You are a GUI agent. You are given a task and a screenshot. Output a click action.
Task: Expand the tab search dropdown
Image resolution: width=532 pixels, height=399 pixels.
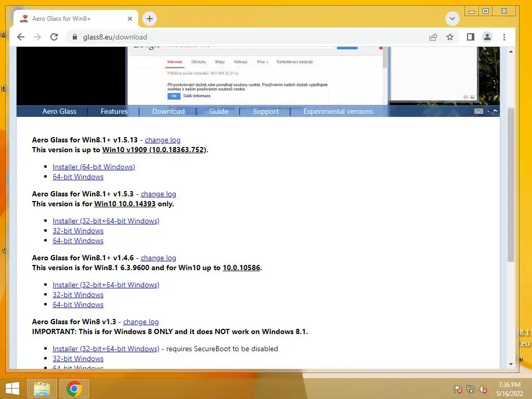pos(453,19)
